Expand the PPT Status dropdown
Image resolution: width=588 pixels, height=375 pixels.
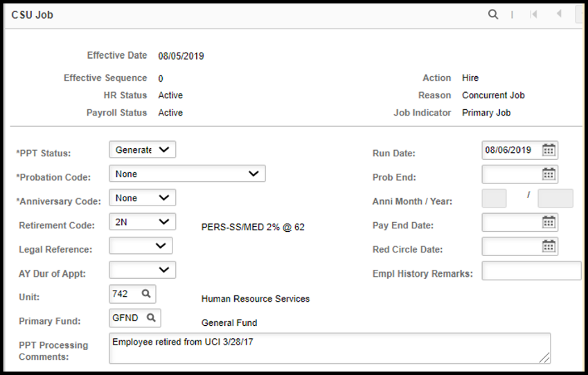click(143, 149)
